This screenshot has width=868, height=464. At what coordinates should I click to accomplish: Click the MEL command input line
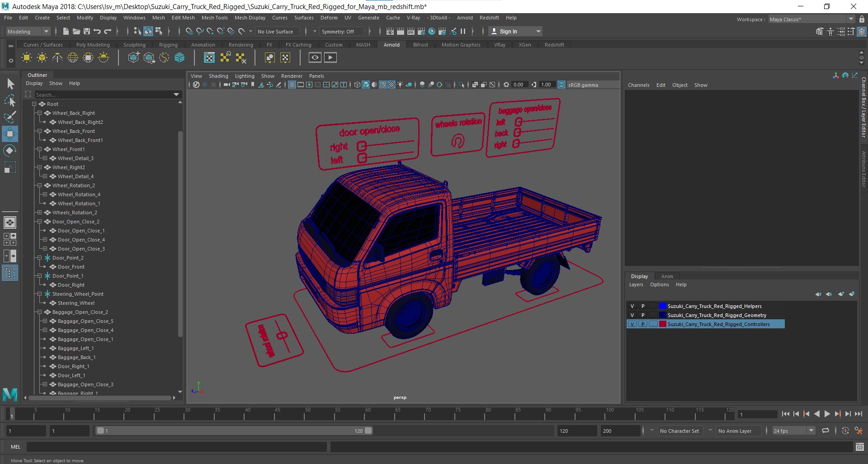[x=176, y=447]
